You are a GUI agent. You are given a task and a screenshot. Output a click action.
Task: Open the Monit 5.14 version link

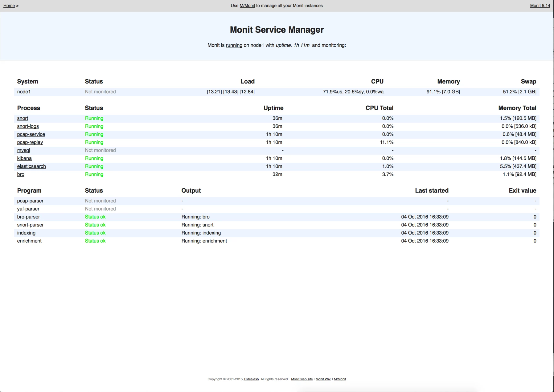(540, 6)
